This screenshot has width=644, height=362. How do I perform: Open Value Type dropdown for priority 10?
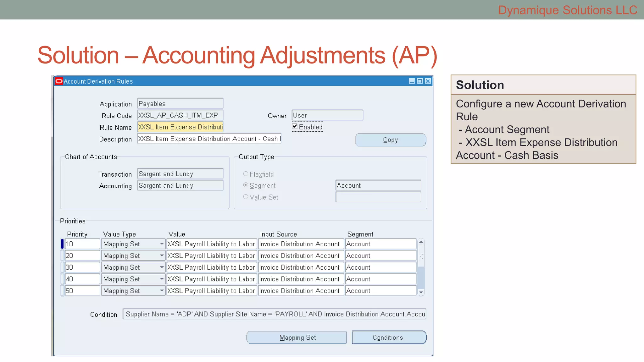click(162, 244)
